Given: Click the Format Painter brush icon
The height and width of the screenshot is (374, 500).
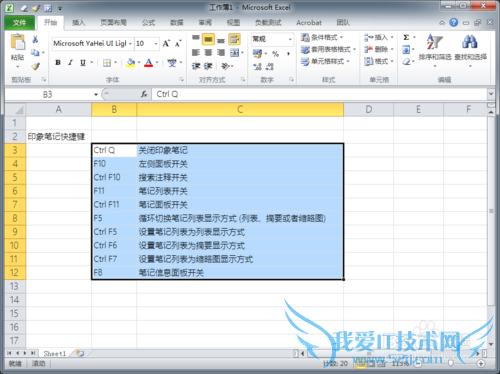Looking at the screenshot, I should point(35,66).
